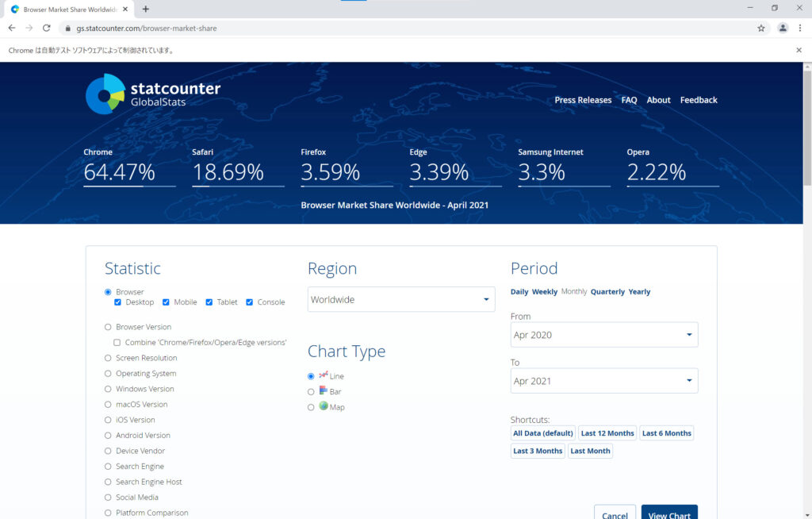812x519 pixels.
Task: Open the Press Releases link
Action: coord(583,100)
